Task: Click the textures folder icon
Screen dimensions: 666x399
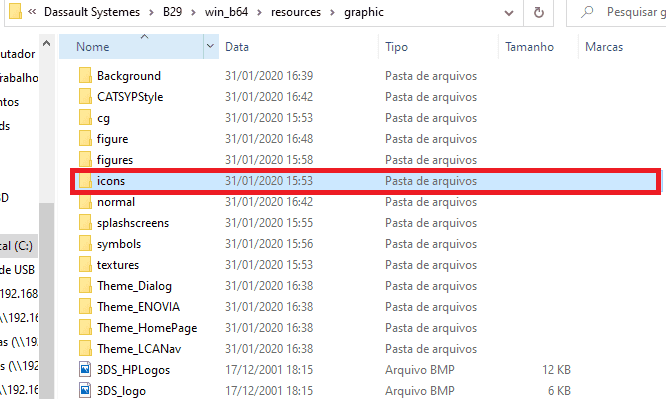Action: coord(85,264)
